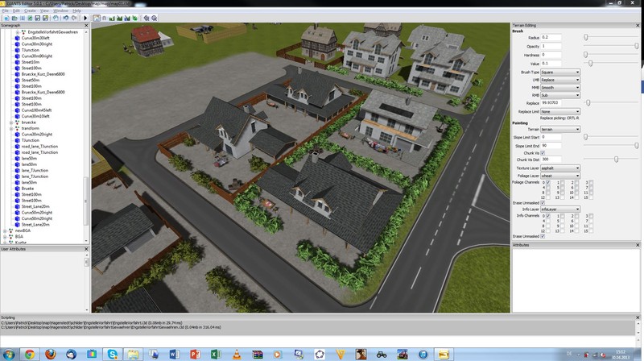Open Excel from taskbar
This screenshot has height=361, width=644.
click(216, 354)
